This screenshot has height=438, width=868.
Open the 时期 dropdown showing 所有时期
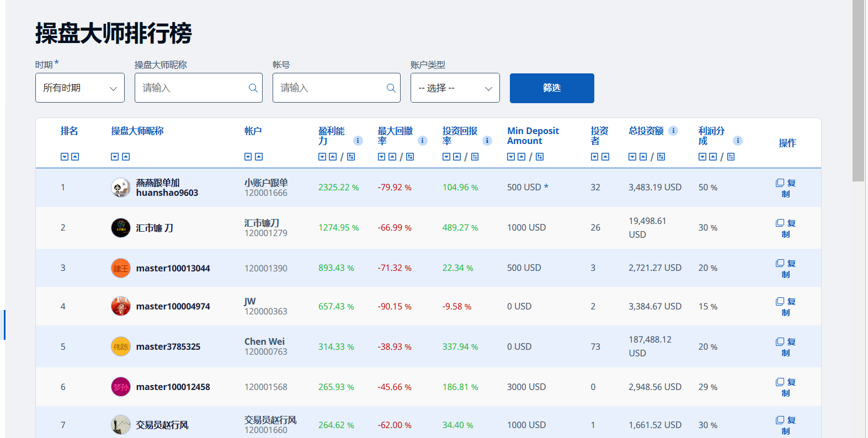tap(80, 88)
